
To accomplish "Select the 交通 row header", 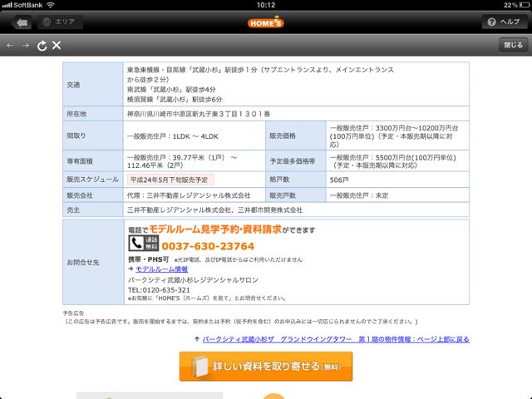I will coord(92,84).
